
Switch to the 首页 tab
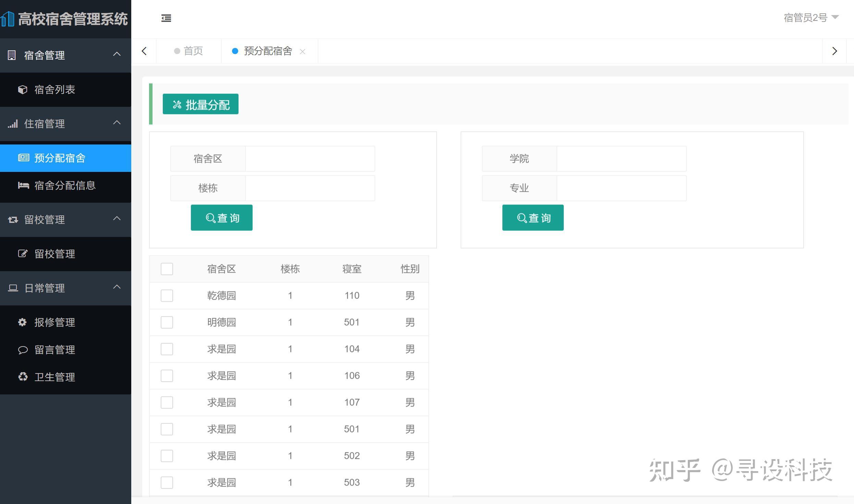[188, 51]
